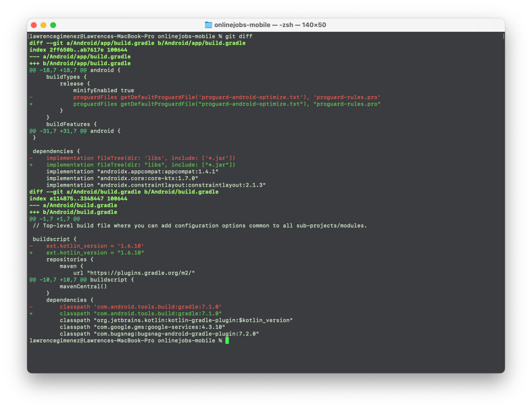532x409 pixels.
Task: Click the green terminal cursor block
Action: (227, 340)
